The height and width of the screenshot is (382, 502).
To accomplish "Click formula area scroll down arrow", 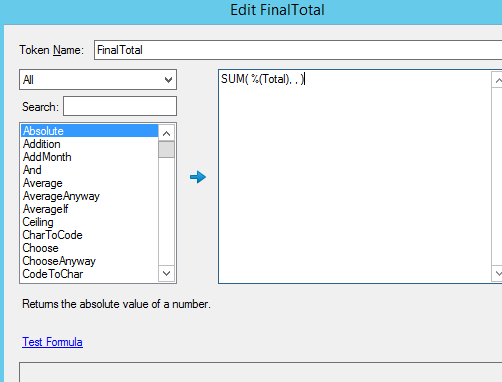I will pos(497,273).
